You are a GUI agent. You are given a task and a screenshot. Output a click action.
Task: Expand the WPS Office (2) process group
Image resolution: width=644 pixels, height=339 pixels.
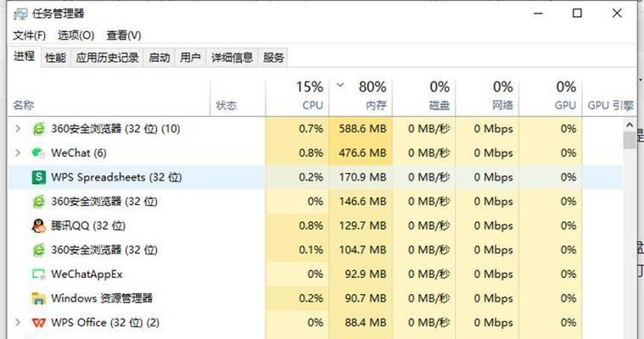[x=18, y=323]
